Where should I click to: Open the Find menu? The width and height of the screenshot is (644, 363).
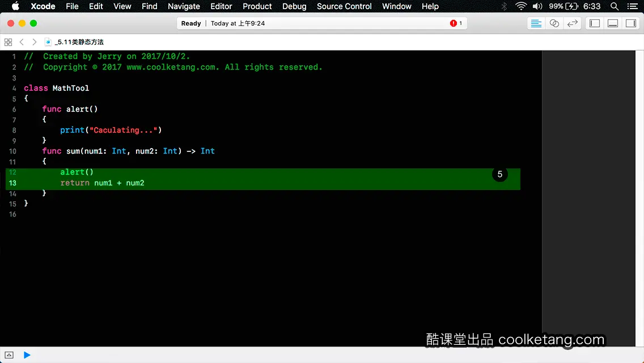(149, 6)
